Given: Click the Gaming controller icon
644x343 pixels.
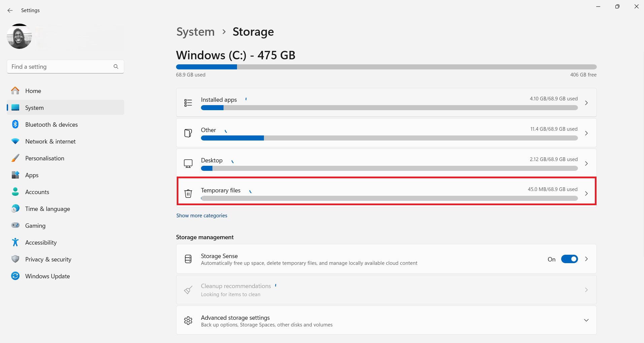Looking at the screenshot, I should point(15,225).
